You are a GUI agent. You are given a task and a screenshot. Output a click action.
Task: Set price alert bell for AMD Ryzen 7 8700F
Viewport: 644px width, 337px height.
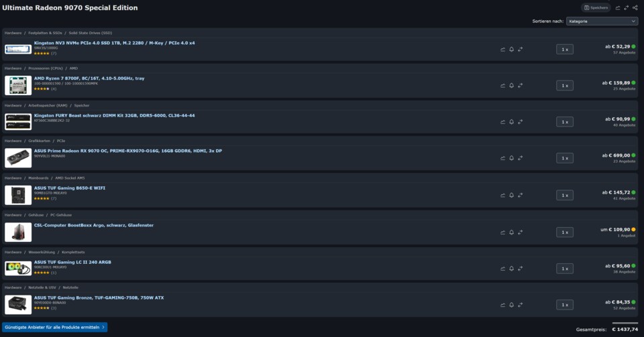tap(511, 85)
